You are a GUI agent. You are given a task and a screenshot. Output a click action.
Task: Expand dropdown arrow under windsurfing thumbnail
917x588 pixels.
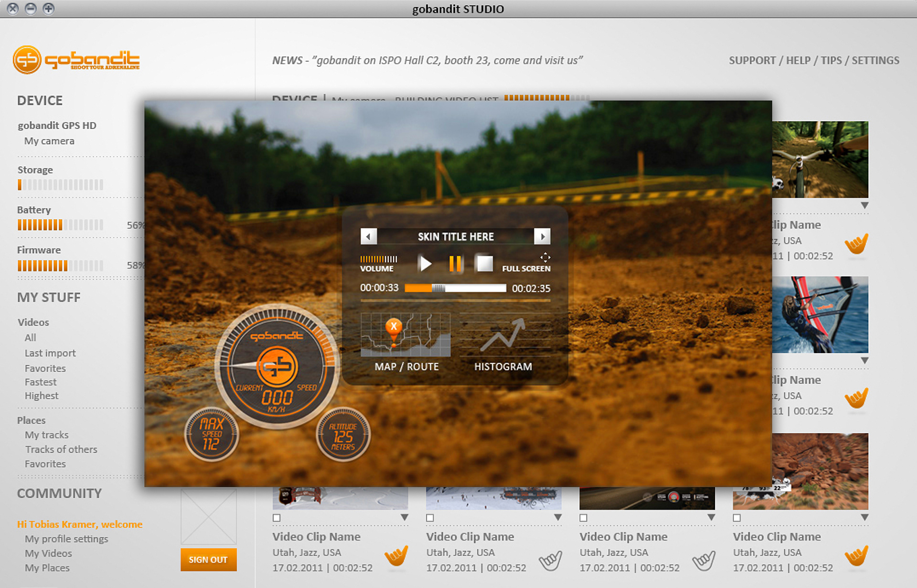pyautogui.click(x=864, y=361)
